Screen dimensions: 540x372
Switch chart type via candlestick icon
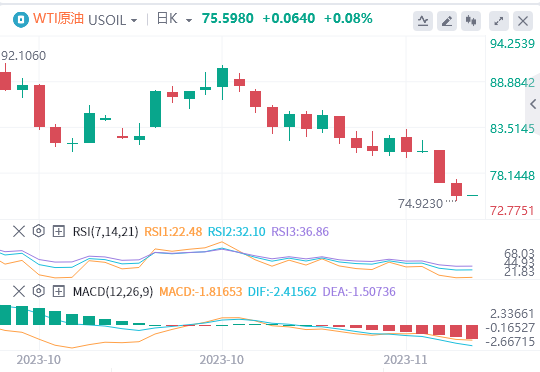(471, 21)
